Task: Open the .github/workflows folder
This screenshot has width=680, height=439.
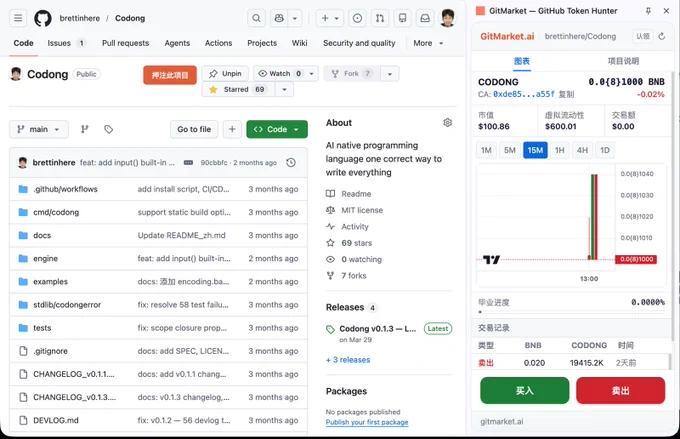Action: (65, 189)
